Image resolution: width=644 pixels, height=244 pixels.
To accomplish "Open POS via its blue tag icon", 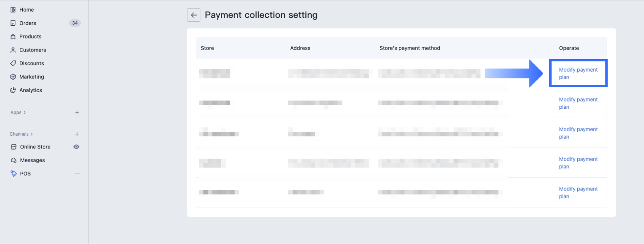I will [14, 173].
